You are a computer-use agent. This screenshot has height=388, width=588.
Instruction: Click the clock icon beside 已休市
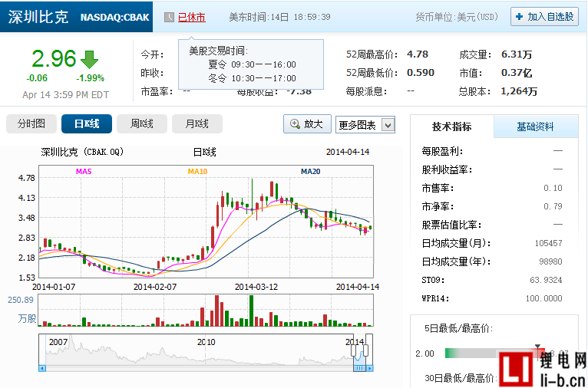[x=169, y=17]
